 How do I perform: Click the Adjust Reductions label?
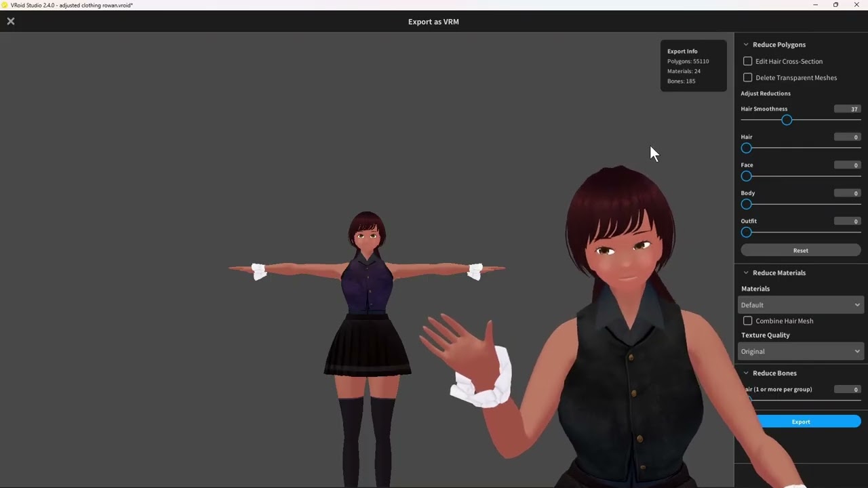(x=766, y=94)
